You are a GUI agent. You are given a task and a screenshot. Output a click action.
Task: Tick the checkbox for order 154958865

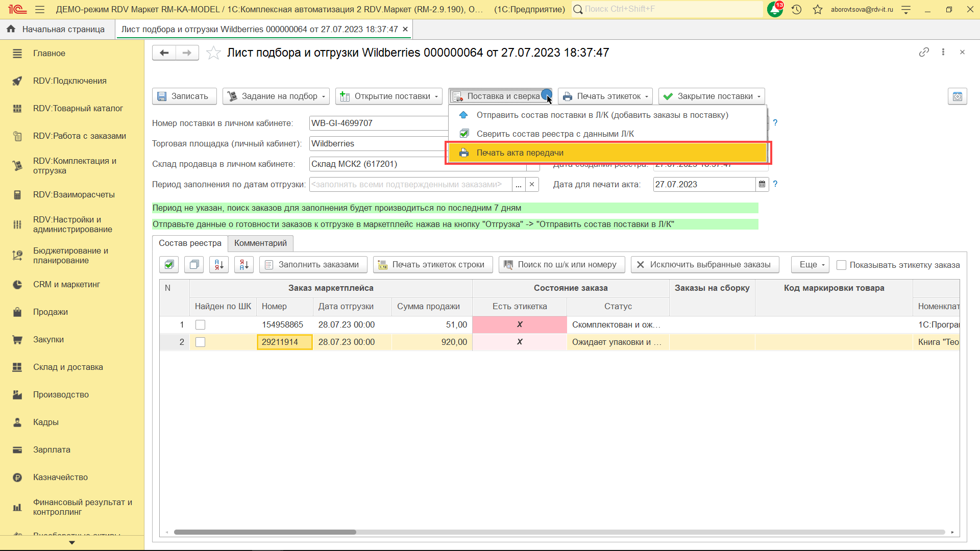pos(201,324)
